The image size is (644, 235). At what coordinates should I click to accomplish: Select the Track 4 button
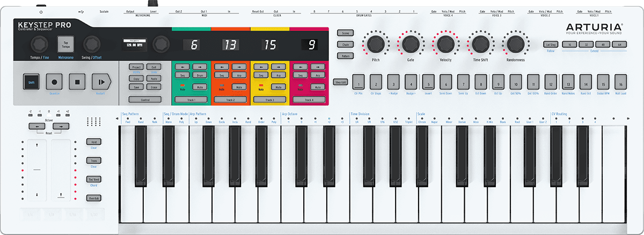(309, 100)
